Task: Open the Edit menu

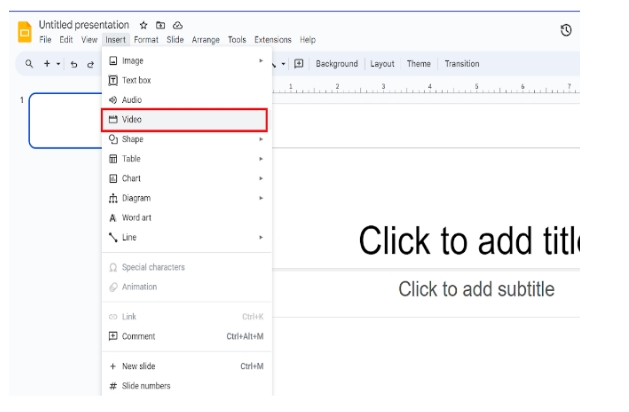Action: pos(66,40)
